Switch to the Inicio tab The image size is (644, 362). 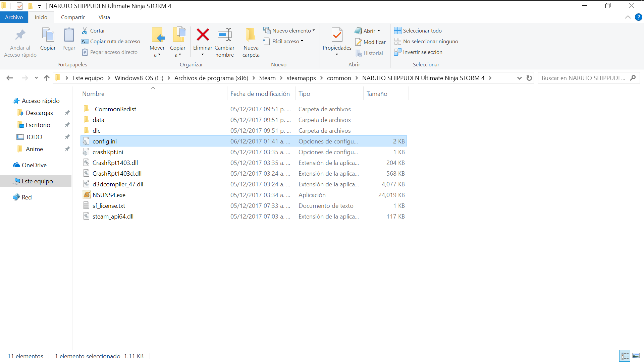click(41, 17)
